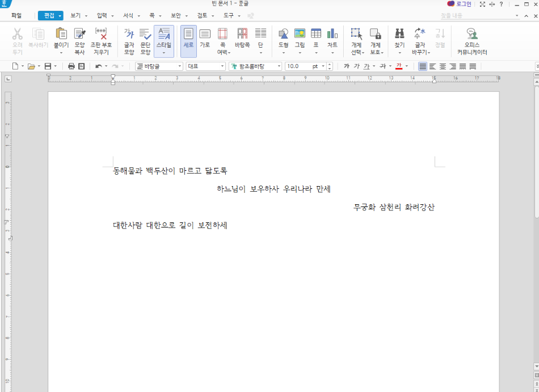Click the open folder icon
This screenshot has width=539, height=392.
tap(31, 66)
